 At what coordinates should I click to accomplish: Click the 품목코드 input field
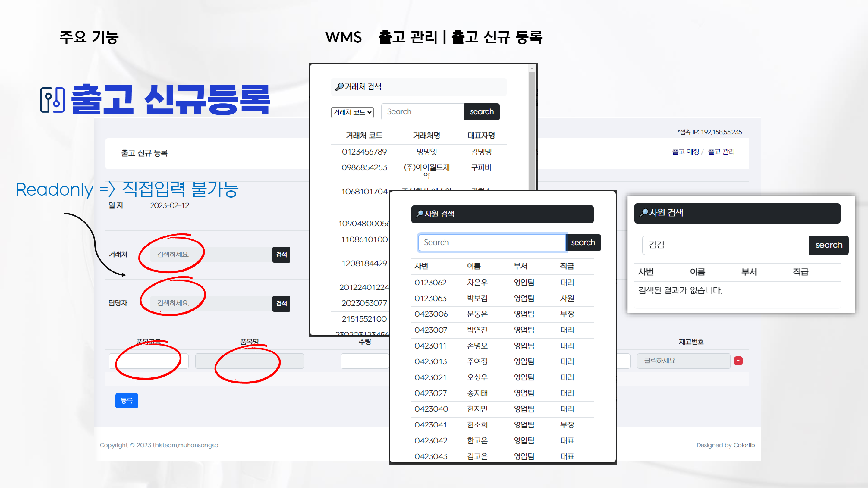(x=148, y=361)
